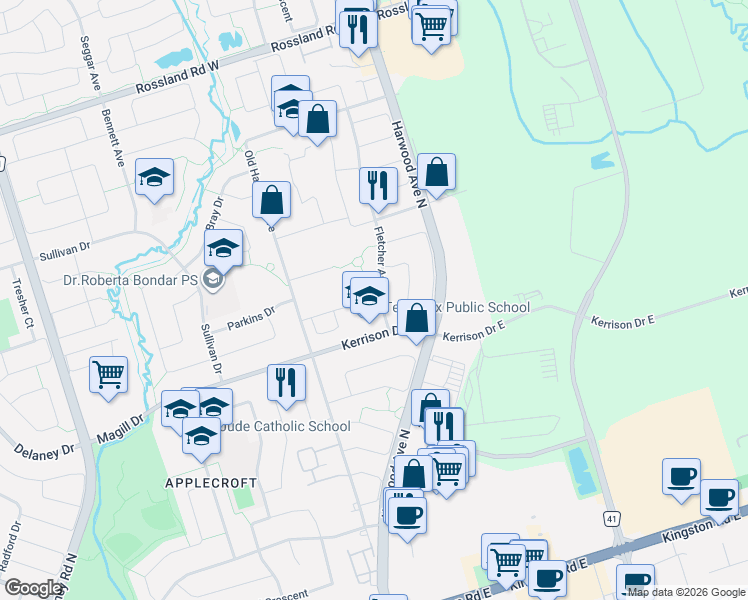Select the Kerrison Dr E label by the curved highway

point(623,322)
